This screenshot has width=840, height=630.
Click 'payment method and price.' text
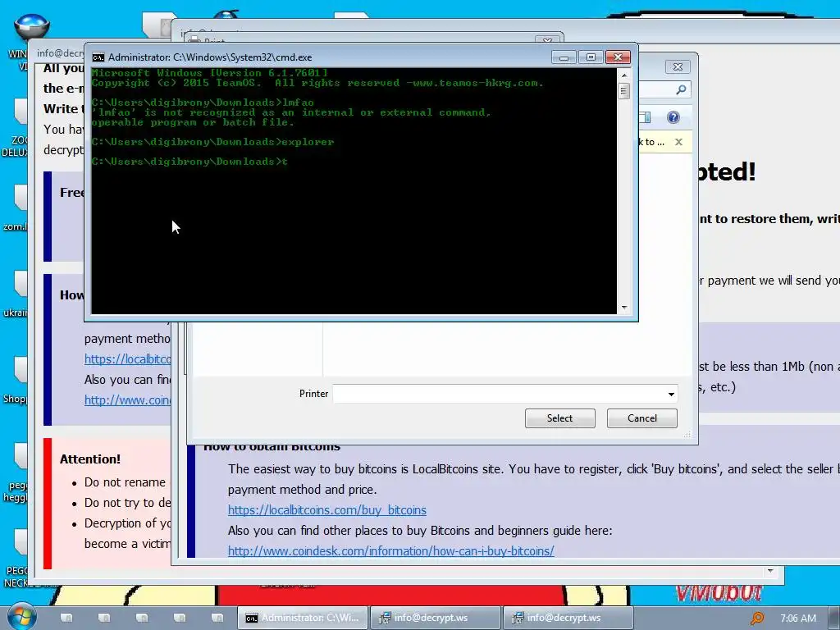(x=302, y=490)
